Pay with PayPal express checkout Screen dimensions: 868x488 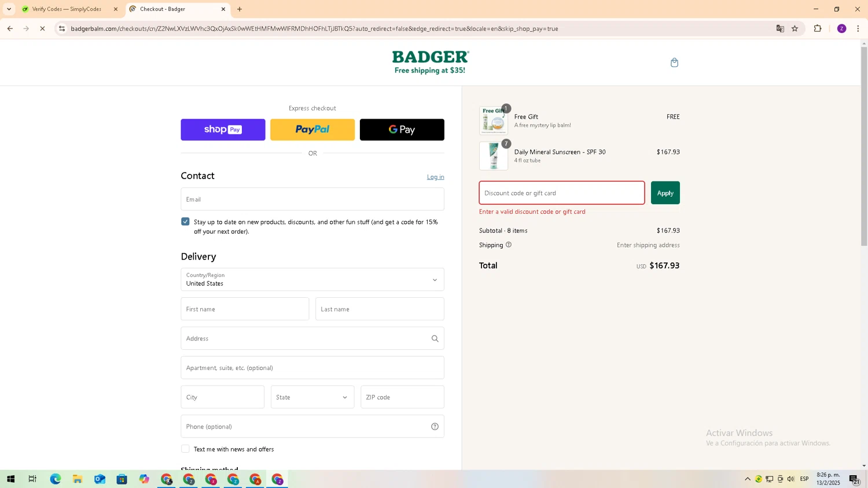(312, 130)
